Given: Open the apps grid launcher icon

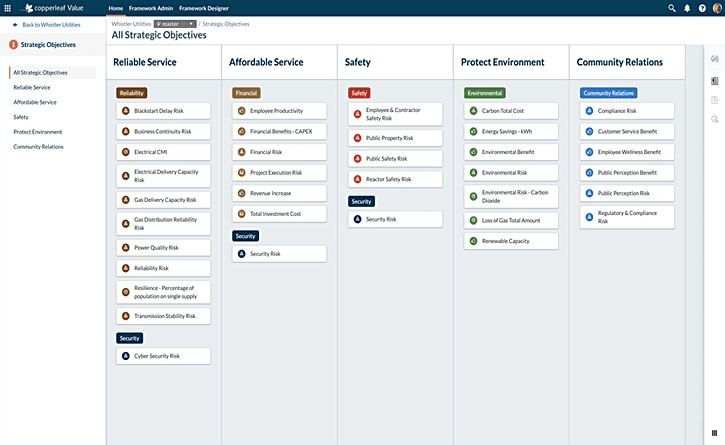Looking at the screenshot, I should click(x=7, y=8).
